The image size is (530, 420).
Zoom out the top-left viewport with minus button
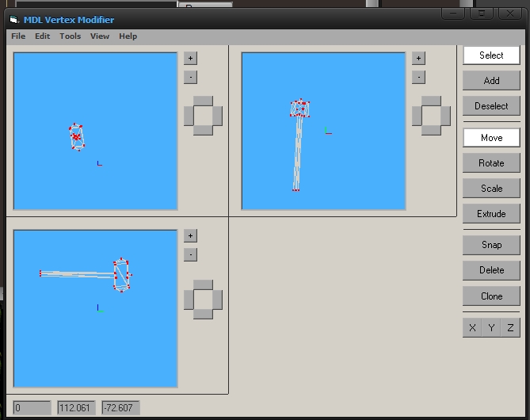190,77
